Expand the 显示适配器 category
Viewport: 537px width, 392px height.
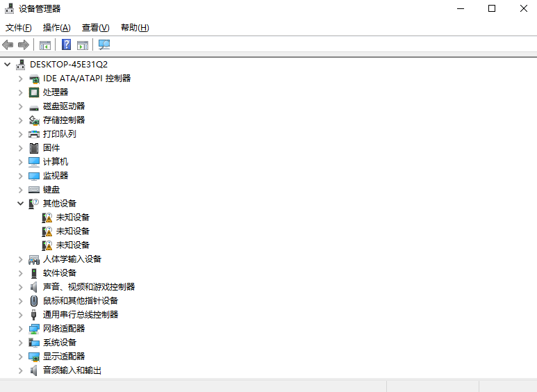coord(20,356)
